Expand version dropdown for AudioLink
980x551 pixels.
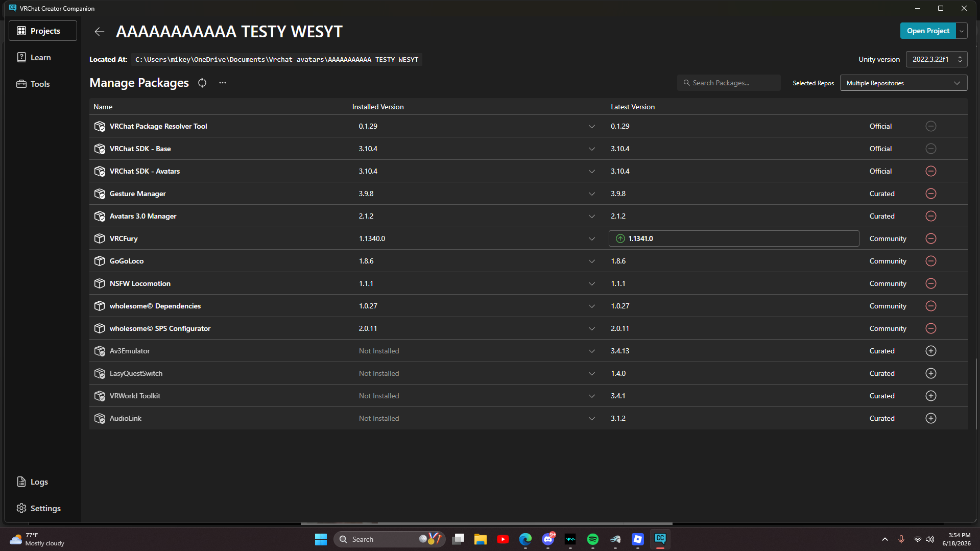coord(592,419)
